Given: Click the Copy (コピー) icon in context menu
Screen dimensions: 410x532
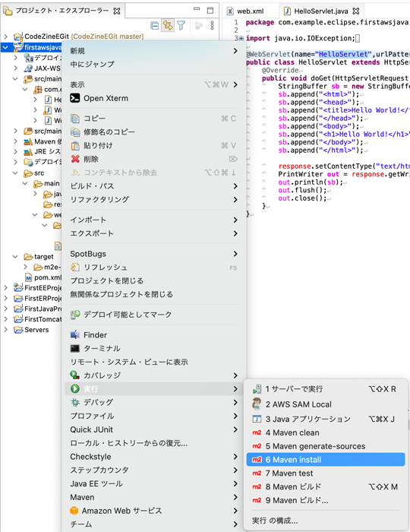Looking at the screenshot, I should tap(75, 119).
